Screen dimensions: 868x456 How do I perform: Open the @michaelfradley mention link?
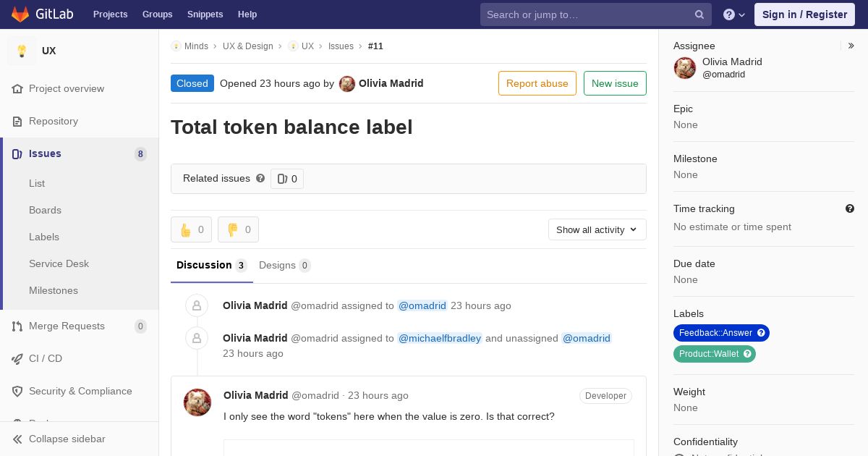(x=440, y=338)
